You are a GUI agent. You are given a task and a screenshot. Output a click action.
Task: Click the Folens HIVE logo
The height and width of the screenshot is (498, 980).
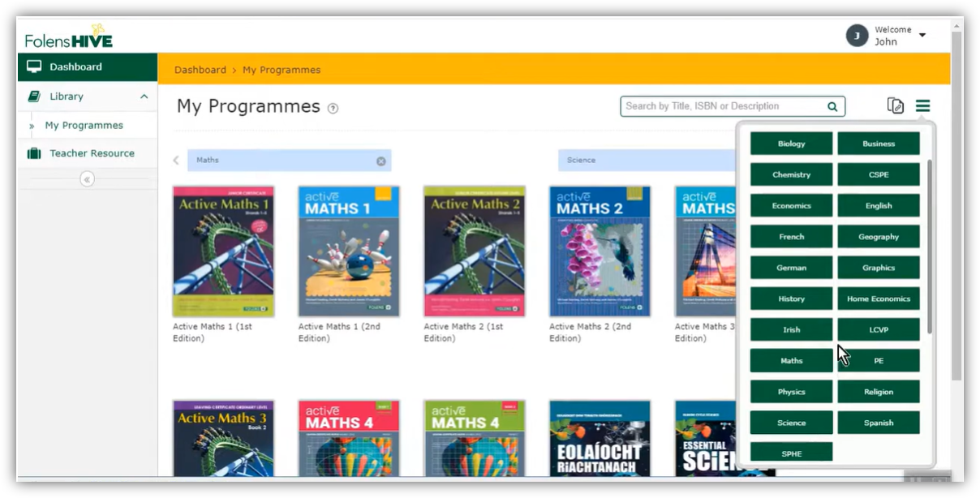[69, 36]
